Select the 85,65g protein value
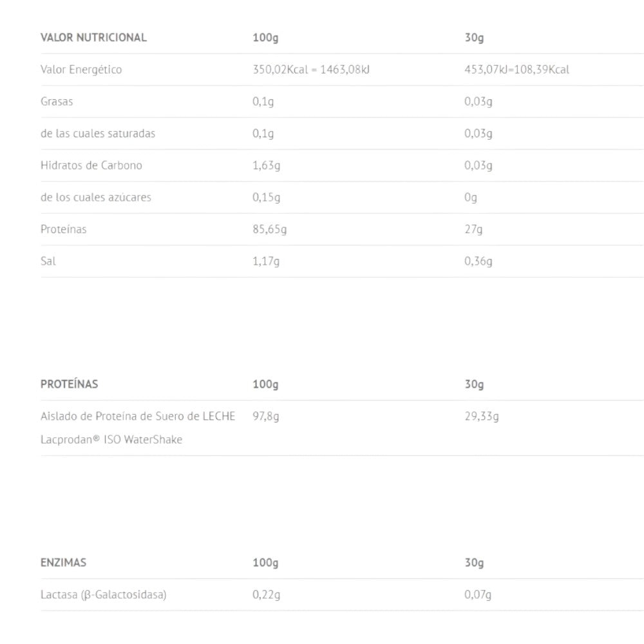Viewport: 644px width, 644px height. pos(269,229)
